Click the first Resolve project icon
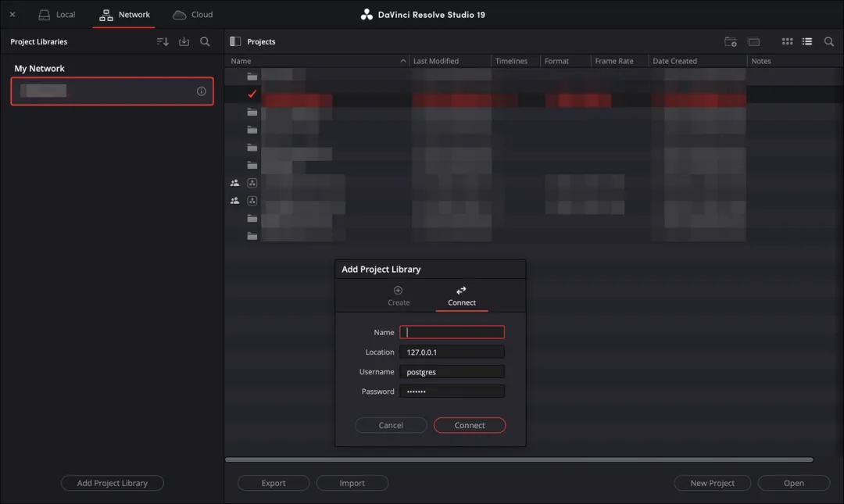 pos(252,183)
